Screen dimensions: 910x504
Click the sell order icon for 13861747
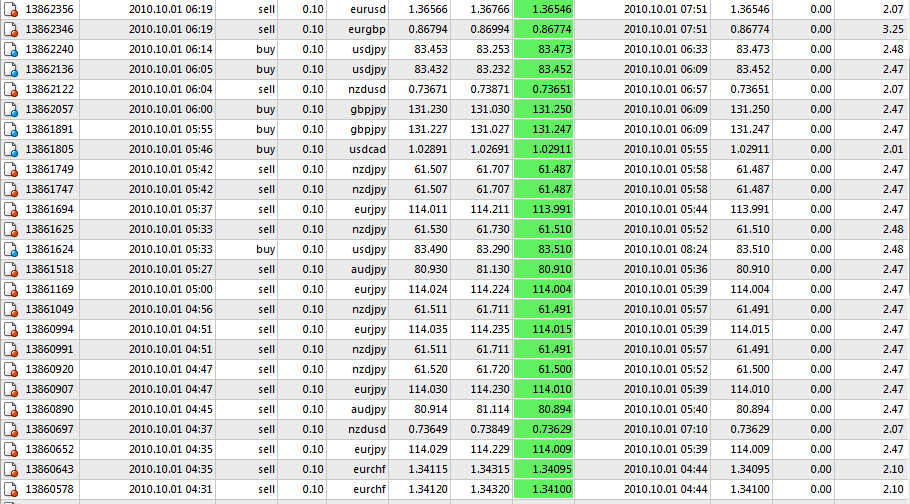click(10, 189)
